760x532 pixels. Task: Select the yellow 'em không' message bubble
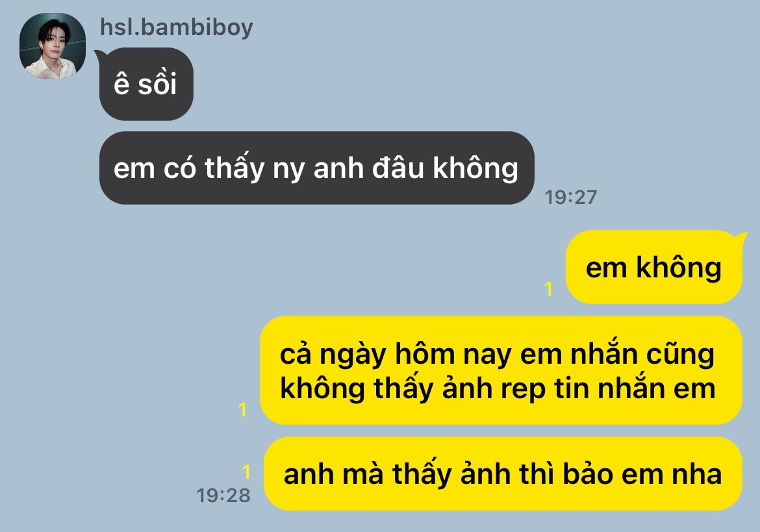point(654,267)
